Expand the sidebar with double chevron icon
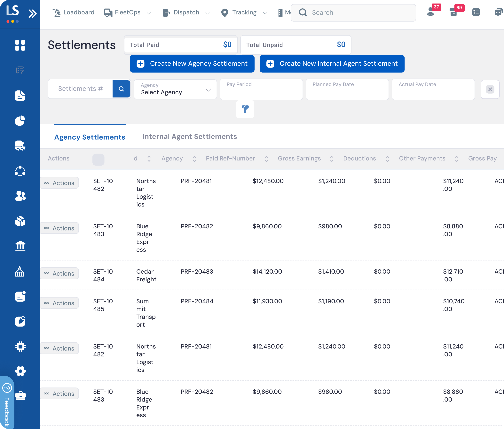504x429 pixels. pyautogui.click(x=32, y=14)
